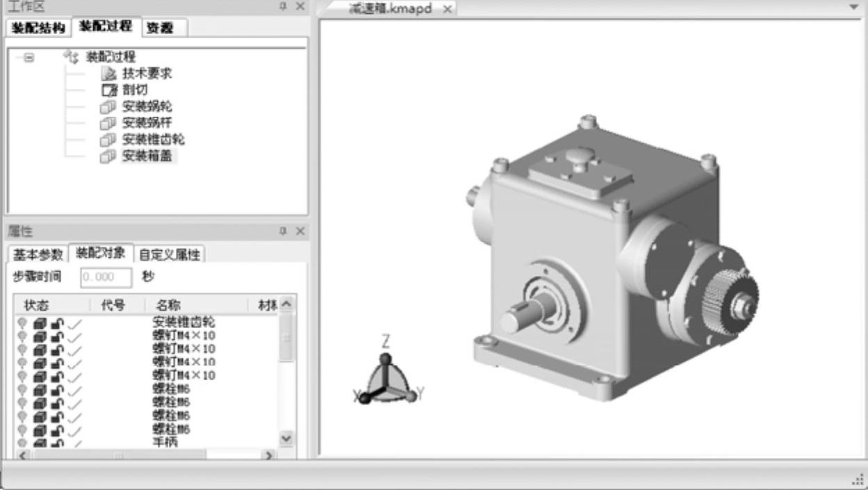868x490 pixels.
Task: Select the 技术要求 tree item
Action: point(147,73)
